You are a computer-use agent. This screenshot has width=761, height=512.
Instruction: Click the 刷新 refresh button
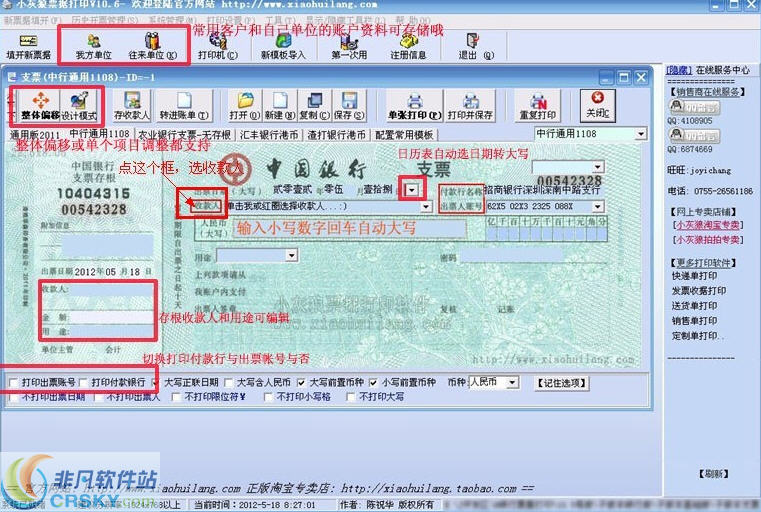click(x=713, y=474)
